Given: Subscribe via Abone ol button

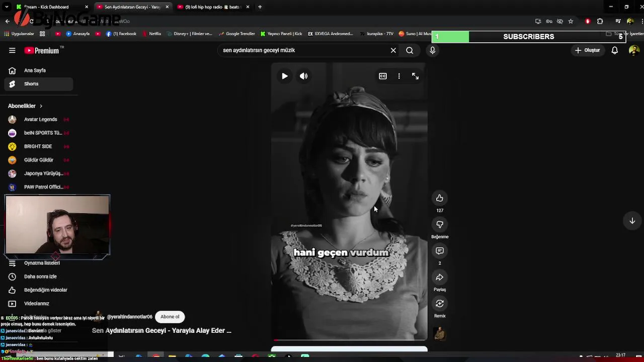Looking at the screenshot, I should (x=170, y=317).
